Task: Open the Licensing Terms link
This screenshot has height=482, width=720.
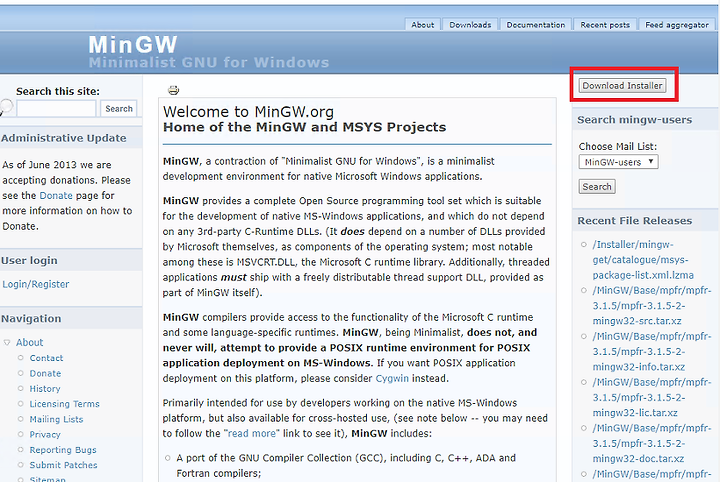Action: tap(65, 404)
